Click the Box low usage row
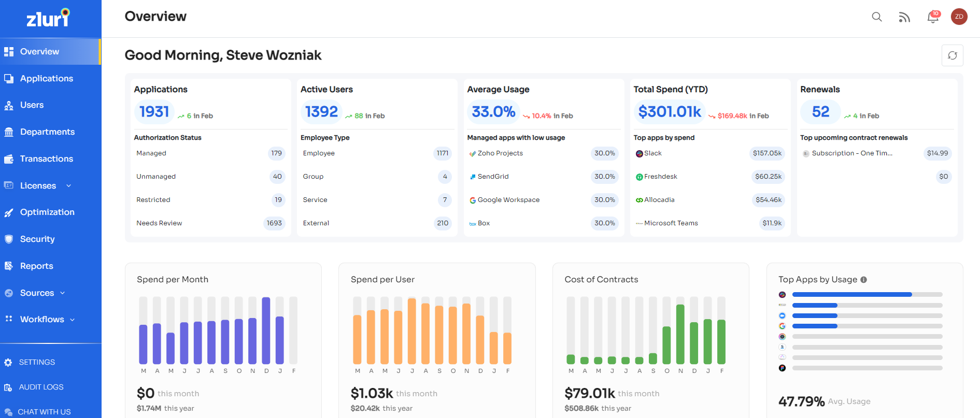Screen dimensions: 980x418 pos(544,223)
